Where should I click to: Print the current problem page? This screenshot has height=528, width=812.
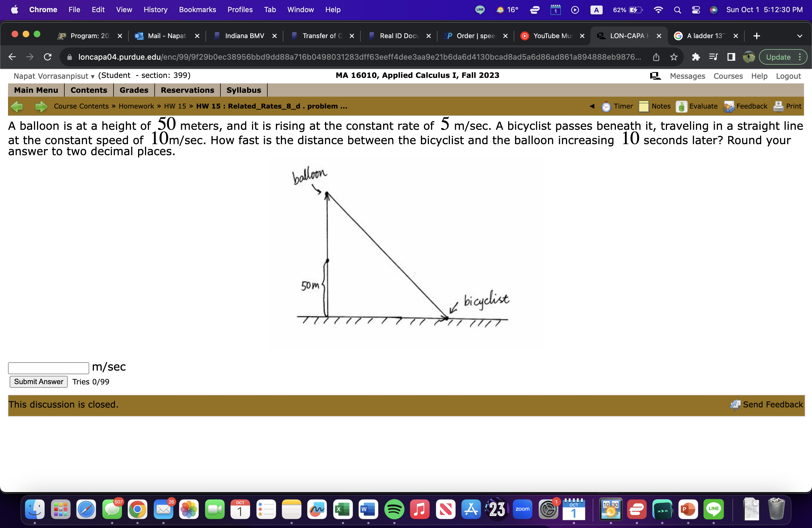pos(787,106)
